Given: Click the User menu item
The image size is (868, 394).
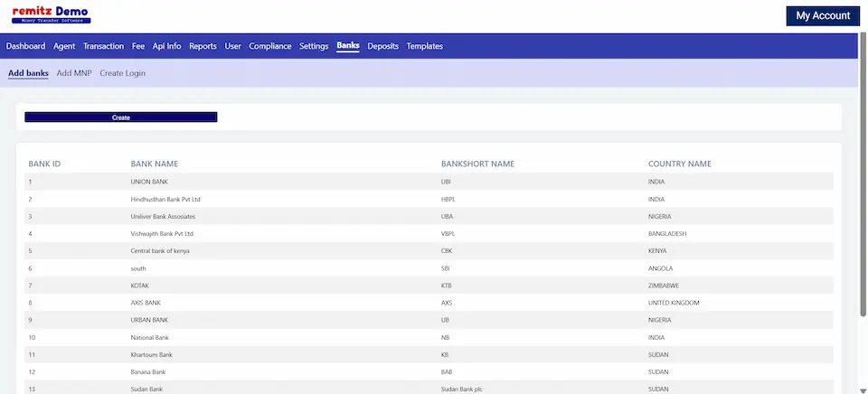Looking at the screenshot, I should coord(232,46).
